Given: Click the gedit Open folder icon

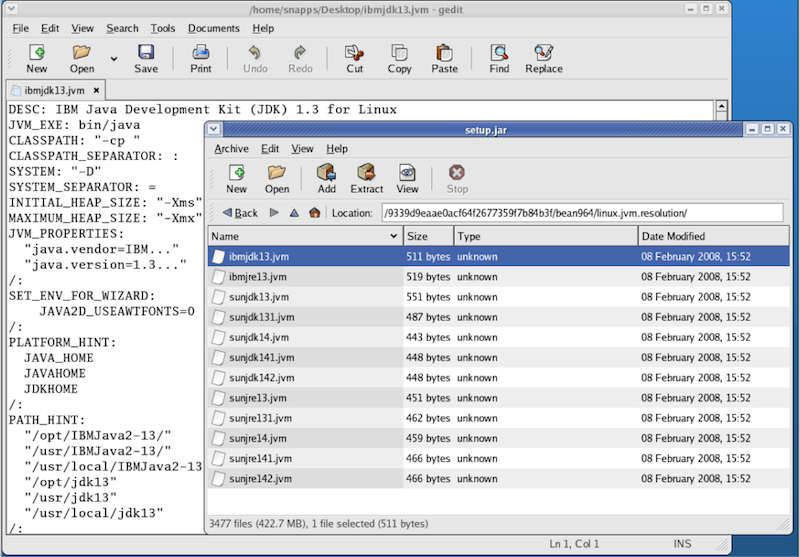Looking at the screenshot, I should [82, 53].
